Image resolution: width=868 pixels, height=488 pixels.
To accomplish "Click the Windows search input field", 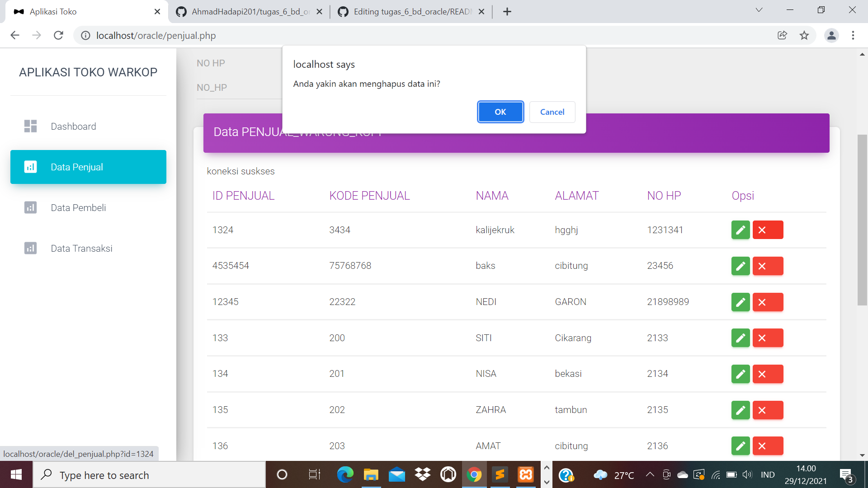I will pos(149,475).
